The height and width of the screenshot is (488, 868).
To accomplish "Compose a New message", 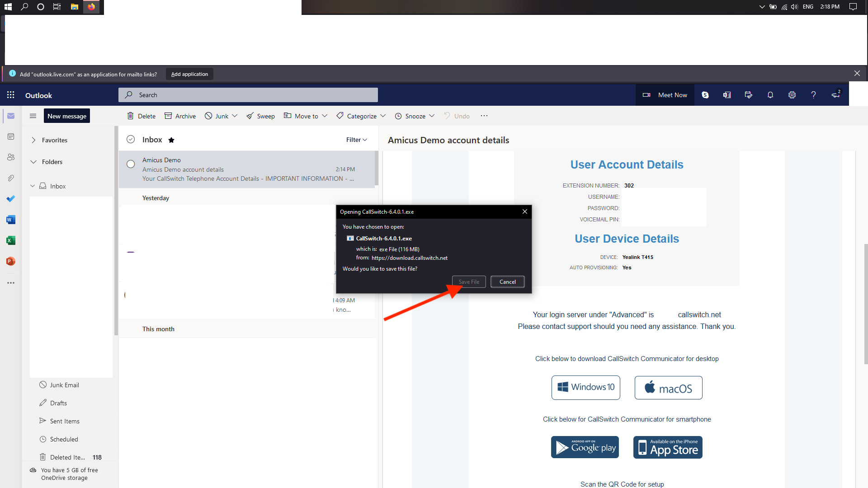I will 67,116.
